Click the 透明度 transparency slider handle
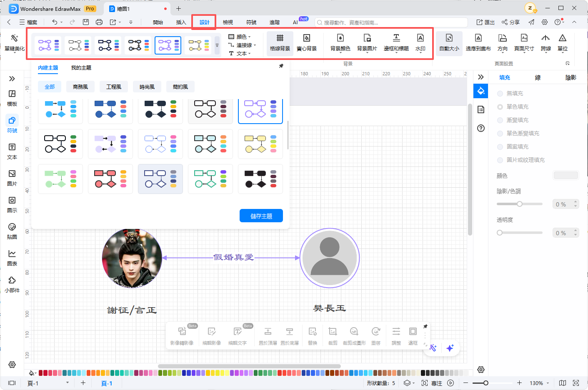588x390 pixels. [x=500, y=233]
